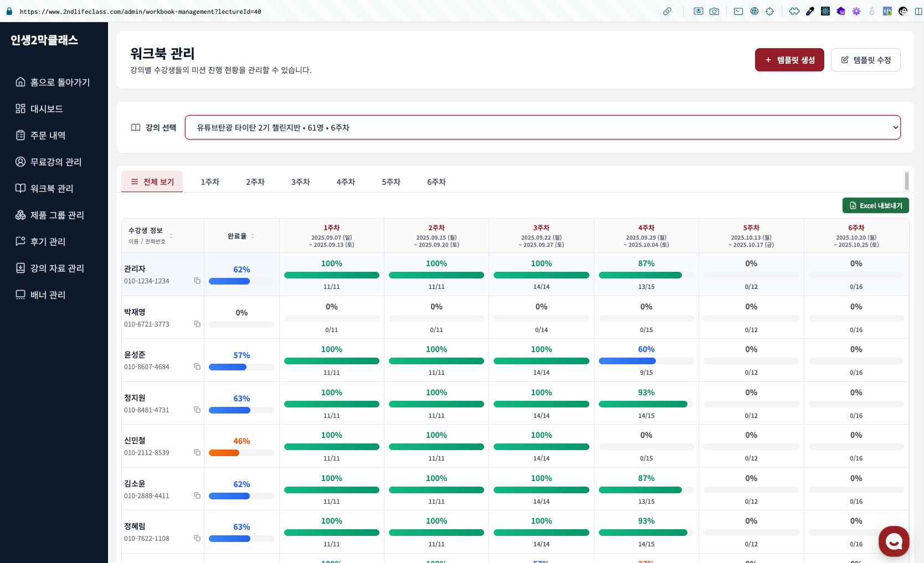Image resolution: width=924 pixels, height=563 pixels.
Task: Copy 관리자 phone number with copy icon
Action: [197, 281]
